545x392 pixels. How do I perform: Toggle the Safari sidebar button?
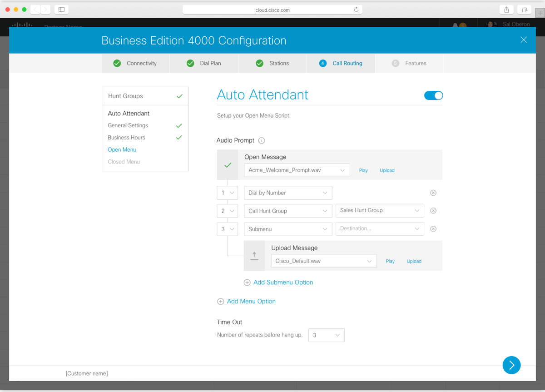[x=61, y=10]
